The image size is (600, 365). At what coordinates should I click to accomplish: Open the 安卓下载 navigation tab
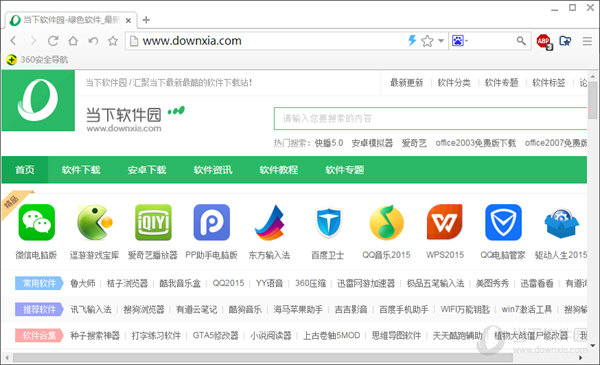(147, 170)
